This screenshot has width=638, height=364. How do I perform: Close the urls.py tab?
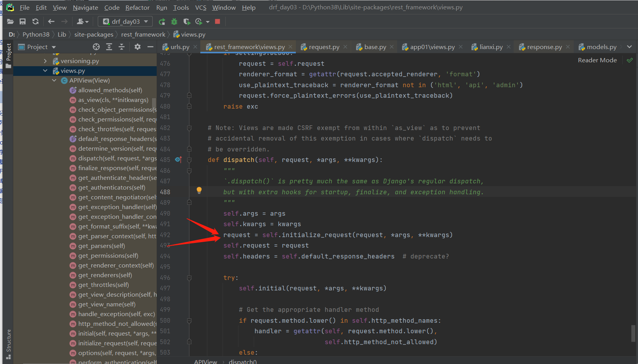click(195, 47)
